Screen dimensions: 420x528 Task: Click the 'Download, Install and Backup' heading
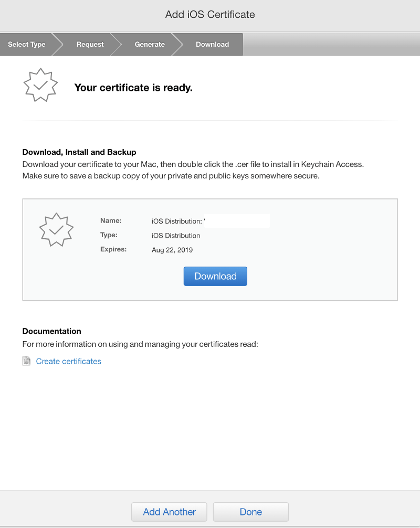(79, 152)
